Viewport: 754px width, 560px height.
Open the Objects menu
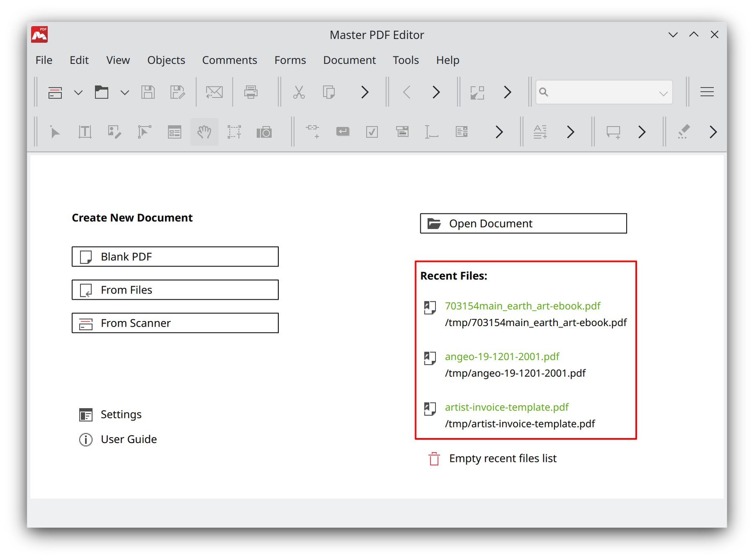click(x=166, y=60)
